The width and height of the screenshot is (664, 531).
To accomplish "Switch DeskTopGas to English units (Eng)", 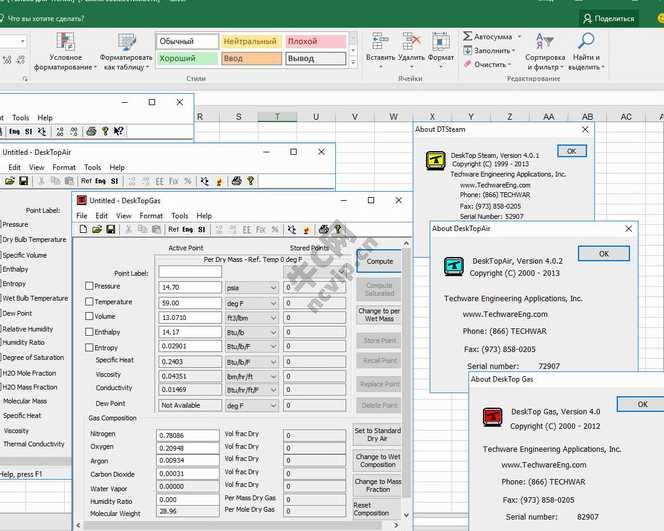I will pos(188,230).
